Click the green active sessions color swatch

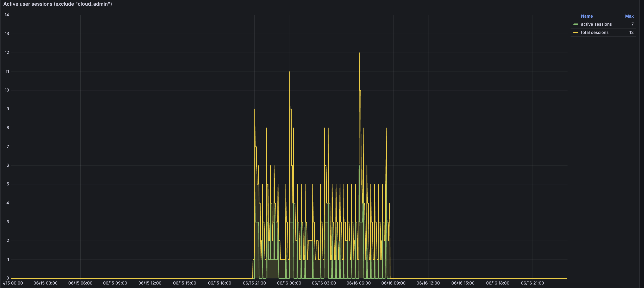pos(576,24)
